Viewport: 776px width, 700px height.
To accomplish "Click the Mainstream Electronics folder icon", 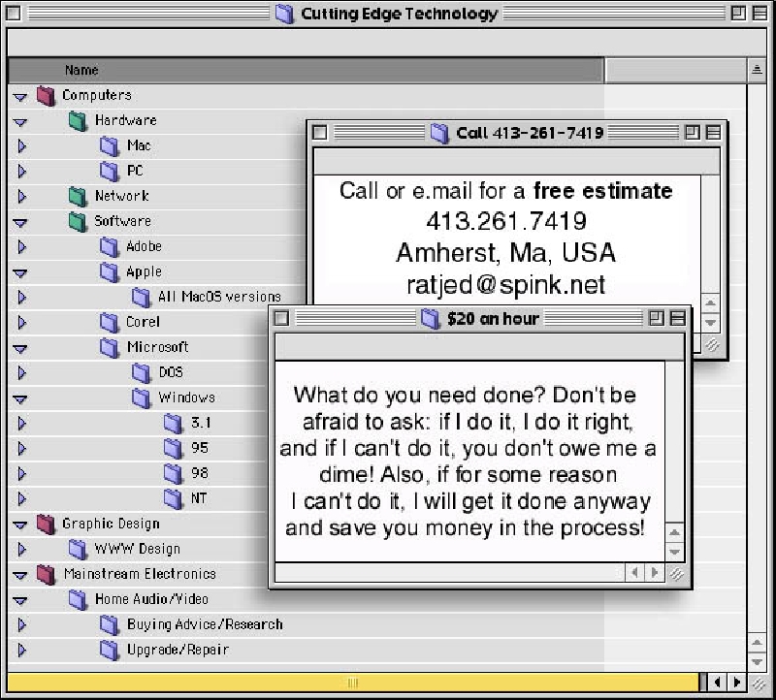I will [x=46, y=574].
